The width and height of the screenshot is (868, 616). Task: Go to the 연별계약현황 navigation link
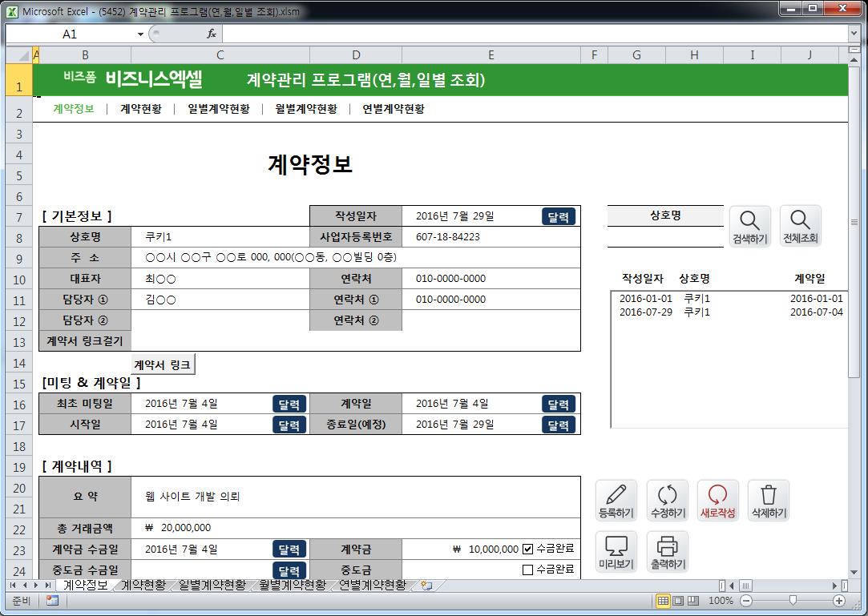coord(394,108)
